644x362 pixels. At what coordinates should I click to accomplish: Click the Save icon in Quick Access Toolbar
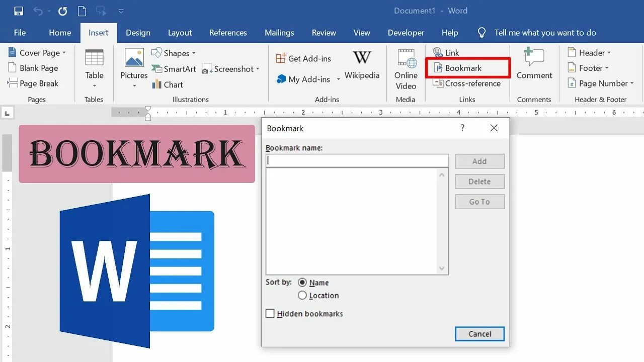19,11
